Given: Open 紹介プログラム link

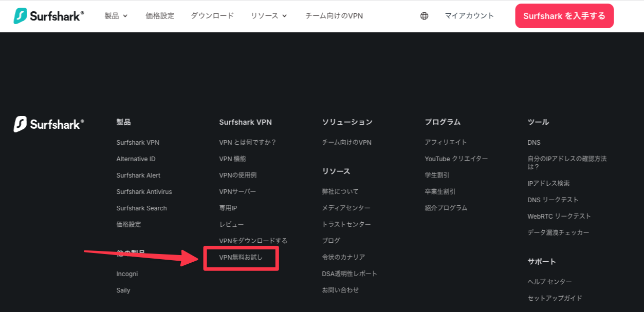Looking at the screenshot, I should point(446,208).
